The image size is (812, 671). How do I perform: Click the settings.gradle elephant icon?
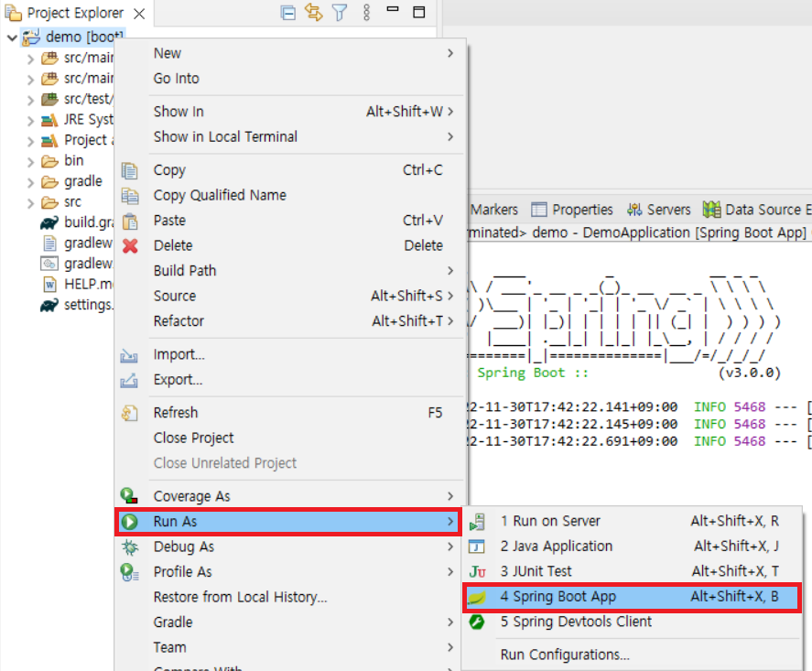coord(49,306)
